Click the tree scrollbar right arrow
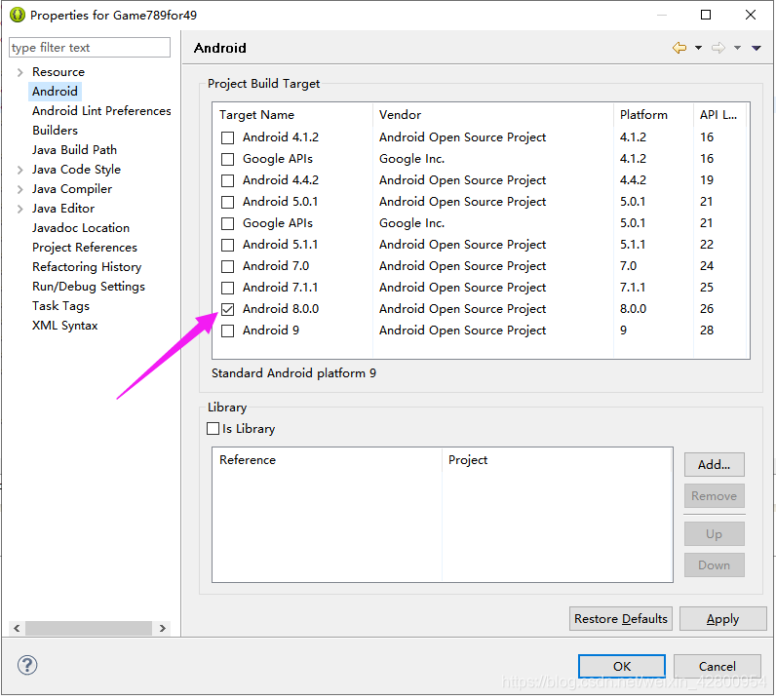The width and height of the screenshot is (776, 700). (x=163, y=629)
